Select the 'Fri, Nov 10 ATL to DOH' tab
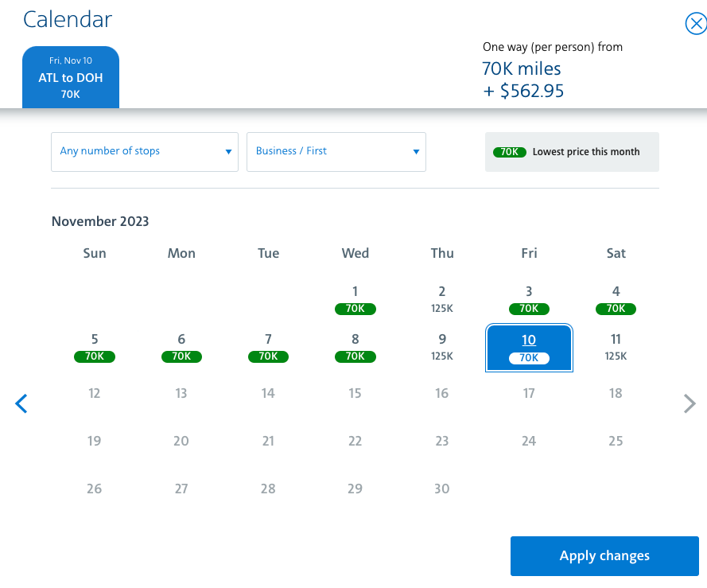This screenshot has width=707, height=588. (70, 76)
